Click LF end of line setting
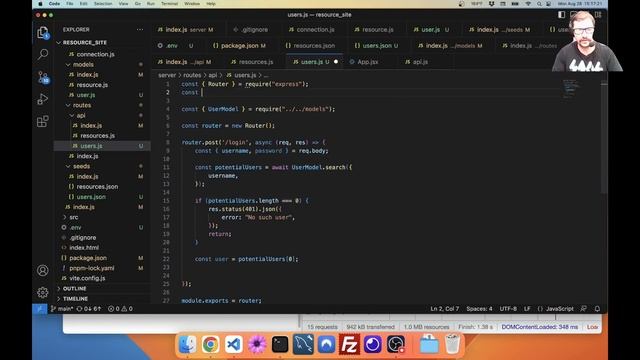Image resolution: width=640 pixels, height=360 pixels. tap(527, 309)
